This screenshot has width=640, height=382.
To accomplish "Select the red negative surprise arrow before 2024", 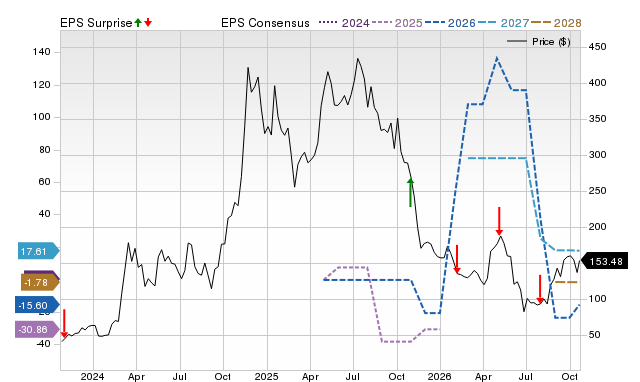I will pyautogui.click(x=64, y=324).
